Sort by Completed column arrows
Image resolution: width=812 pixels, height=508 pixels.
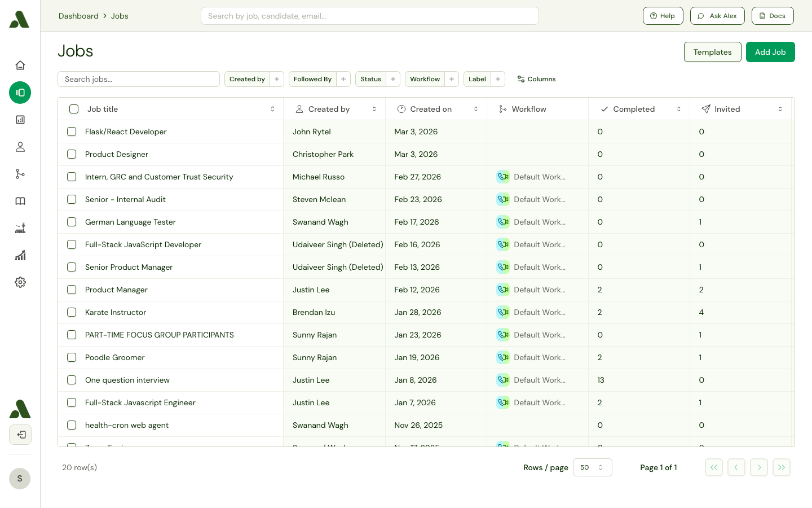pyautogui.click(x=679, y=109)
